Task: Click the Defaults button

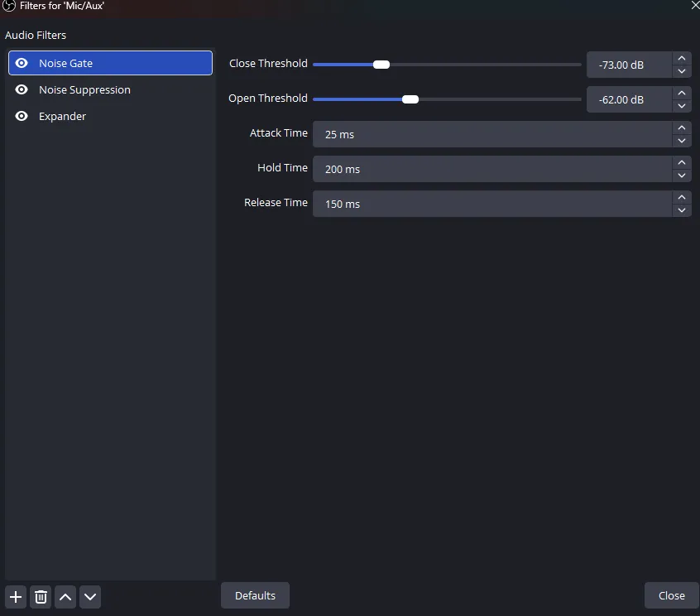Action: click(x=255, y=595)
